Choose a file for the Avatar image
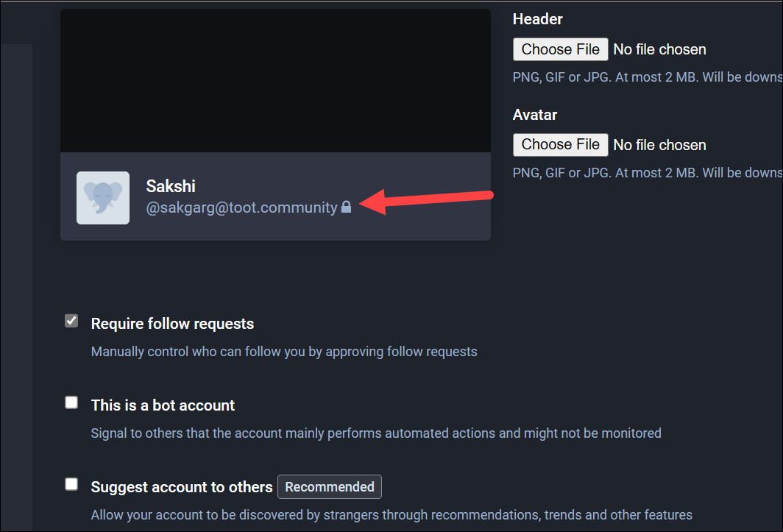 (560, 145)
